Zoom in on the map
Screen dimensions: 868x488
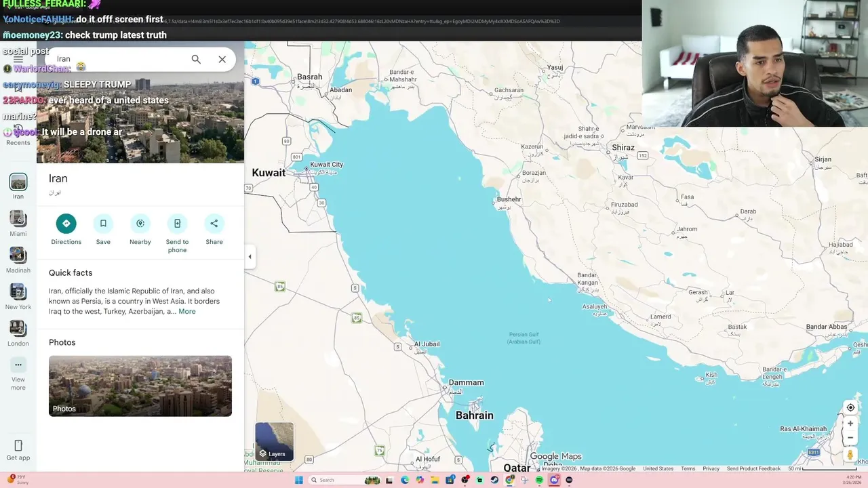850,424
